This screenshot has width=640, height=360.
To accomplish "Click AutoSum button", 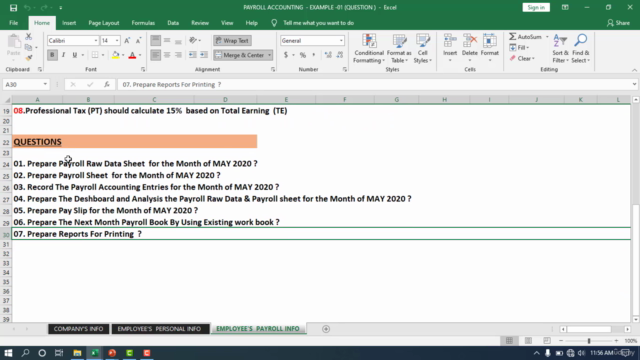I will click(526, 37).
